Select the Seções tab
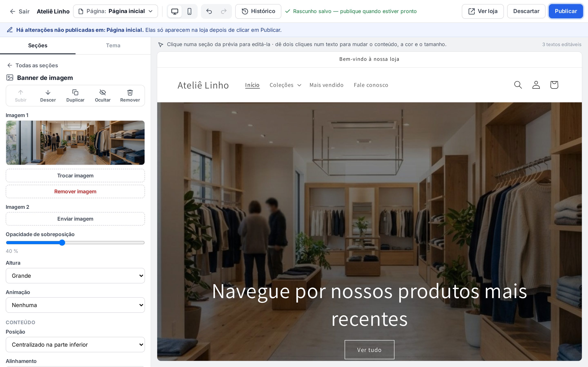588x367 pixels. [38, 45]
